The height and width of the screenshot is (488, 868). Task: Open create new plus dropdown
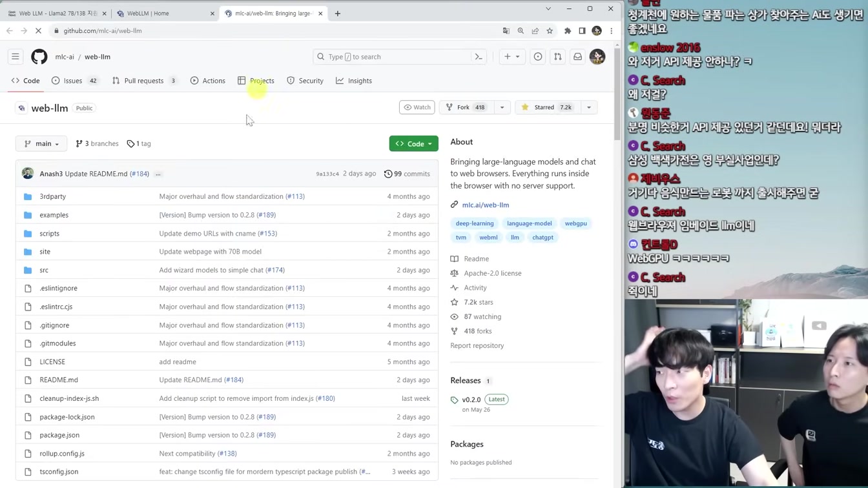[512, 57]
